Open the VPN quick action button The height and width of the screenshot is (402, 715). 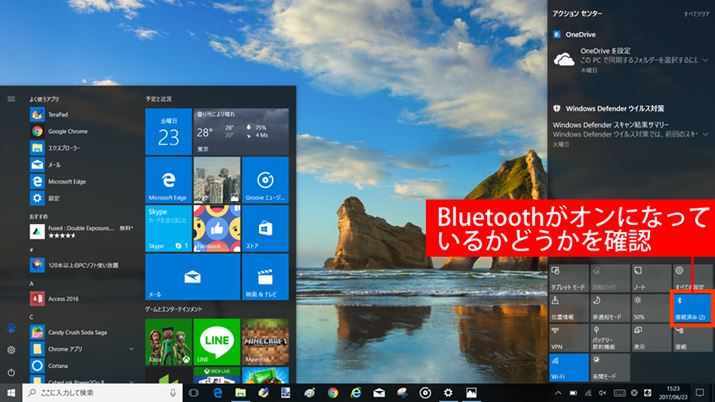pyautogui.click(x=569, y=337)
